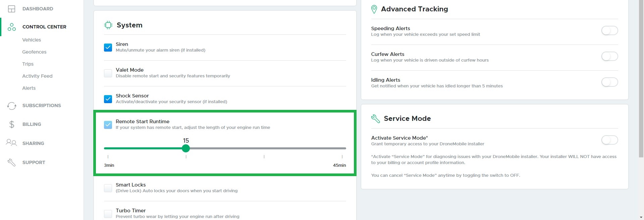Enable the Valet Mode checkbox
Viewport: 644px width, 220px height.
coord(108,73)
